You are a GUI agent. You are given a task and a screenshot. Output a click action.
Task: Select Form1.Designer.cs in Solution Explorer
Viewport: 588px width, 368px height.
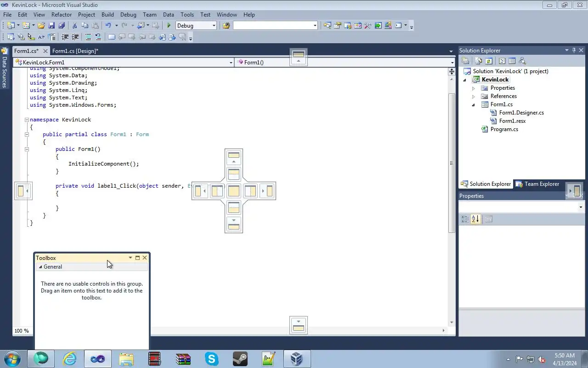pyautogui.click(x=521, y=113)
